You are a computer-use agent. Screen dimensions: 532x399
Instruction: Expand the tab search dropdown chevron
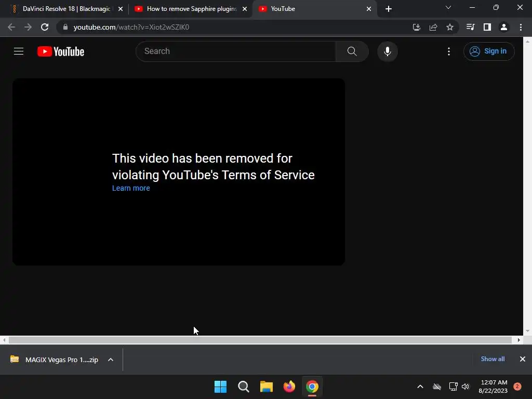(x=448, y=7)
